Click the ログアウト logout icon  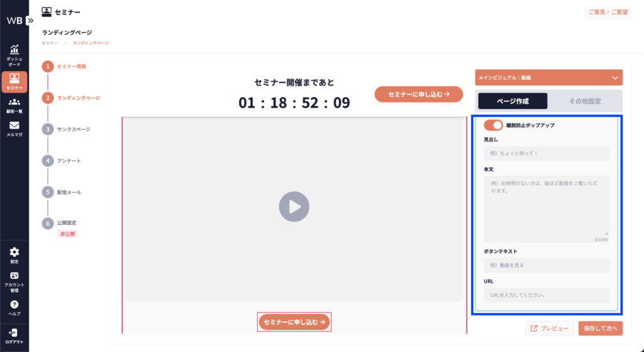[x=14, y=332]
